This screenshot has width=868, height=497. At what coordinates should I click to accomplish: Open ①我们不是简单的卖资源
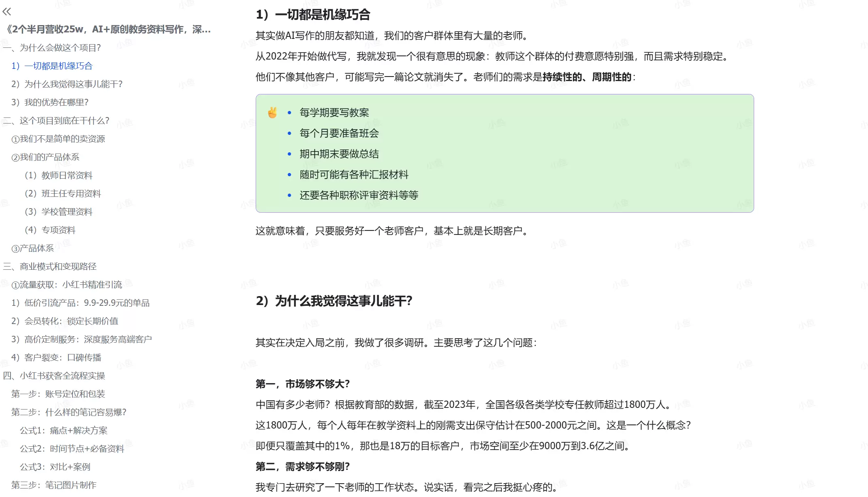[x=59, y=139]
